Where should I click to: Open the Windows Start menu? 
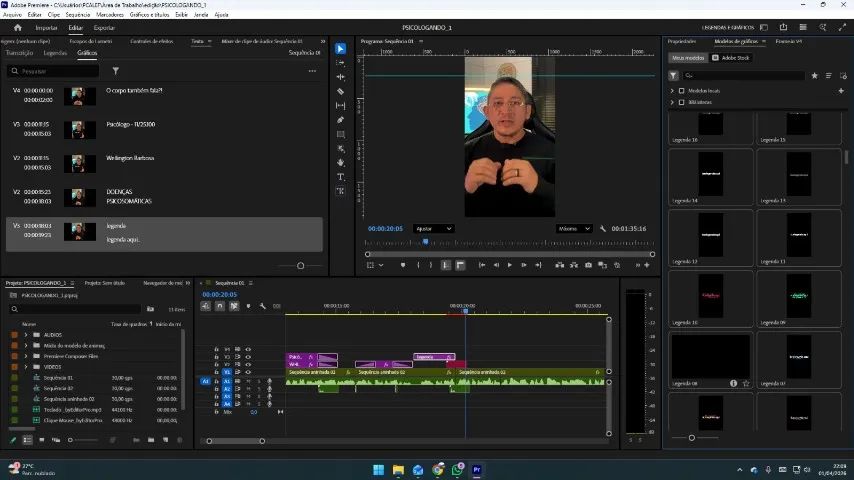[x=379, y=469]
